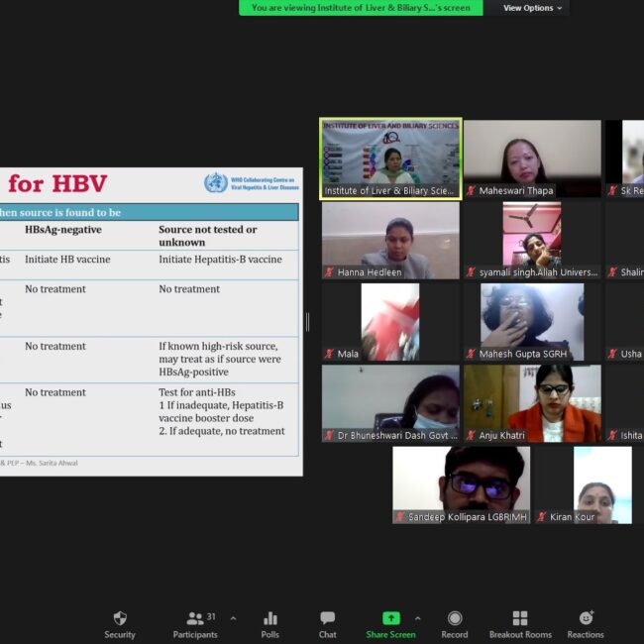The image size is (644, 644).
Task: Select the Institute of Liver & Biliary Sciences video
Action: (x=390, y=159)
